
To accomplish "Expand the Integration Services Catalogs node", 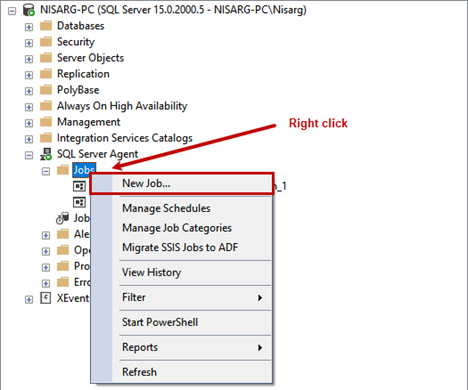I will click(x=29, y=139).
